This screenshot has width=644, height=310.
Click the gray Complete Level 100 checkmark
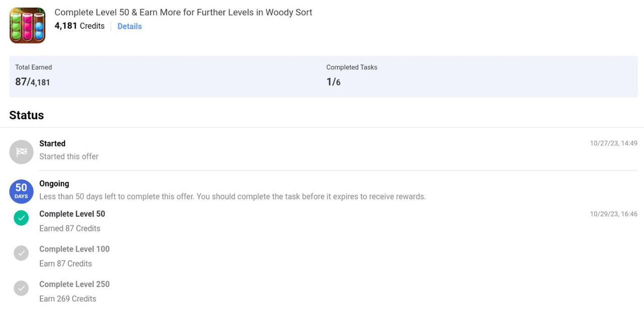pyautogui.click(x=21, y=253)
